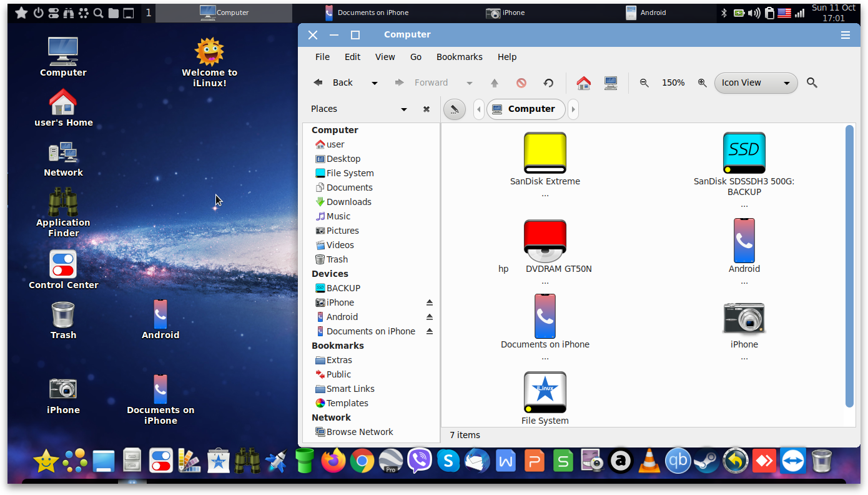The width and height of the screenshot is (868, 495).
Task: Open the Edit menu
Action: click(352, 57)
